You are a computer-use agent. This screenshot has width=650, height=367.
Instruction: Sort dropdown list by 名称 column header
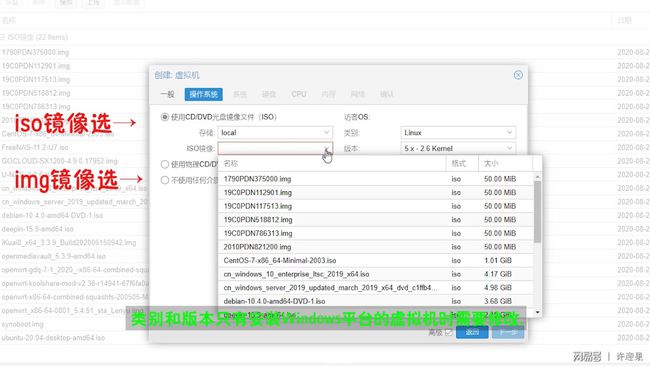click(332, 163)
